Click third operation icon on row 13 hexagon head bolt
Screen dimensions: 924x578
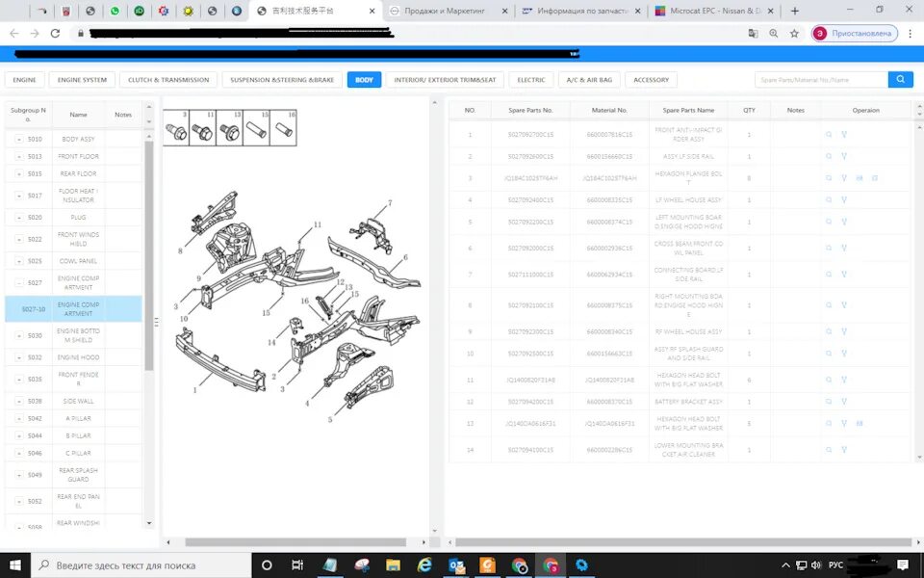(860, 424)
